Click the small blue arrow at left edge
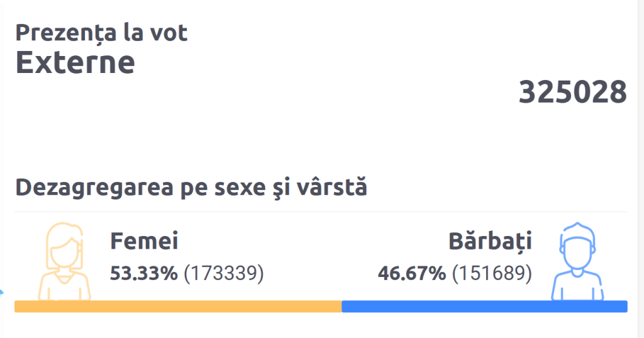This screenshot has width=644, height=338. click(x=2, y=292)
